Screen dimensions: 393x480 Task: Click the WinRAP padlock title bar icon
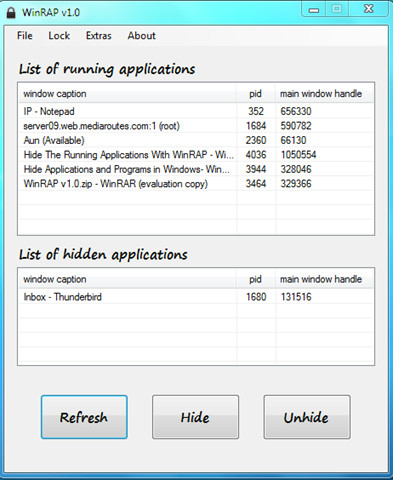[11, 13]
